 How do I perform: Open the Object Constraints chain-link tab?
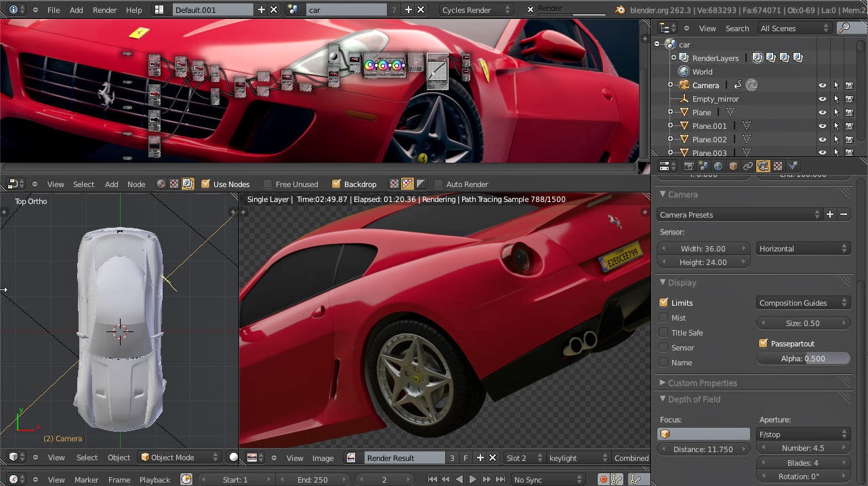[748, 166]
